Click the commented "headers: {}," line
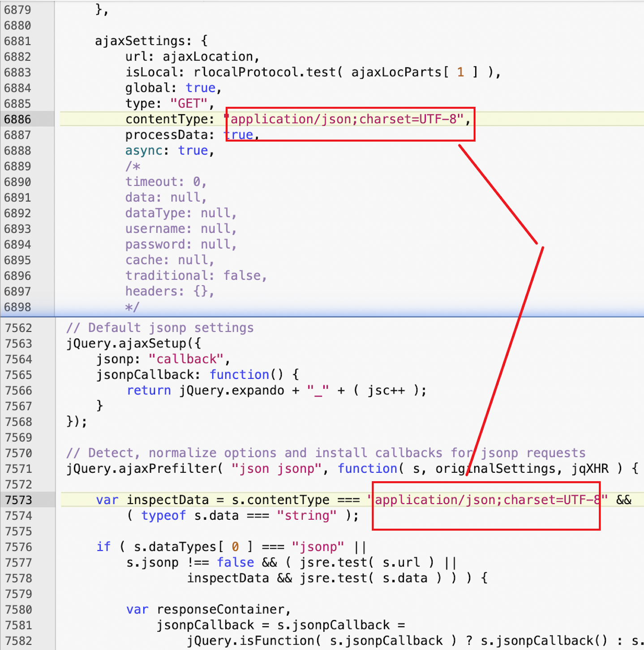Image resolution: width=644 pixels, height=650 pixels. pos(170,291)
